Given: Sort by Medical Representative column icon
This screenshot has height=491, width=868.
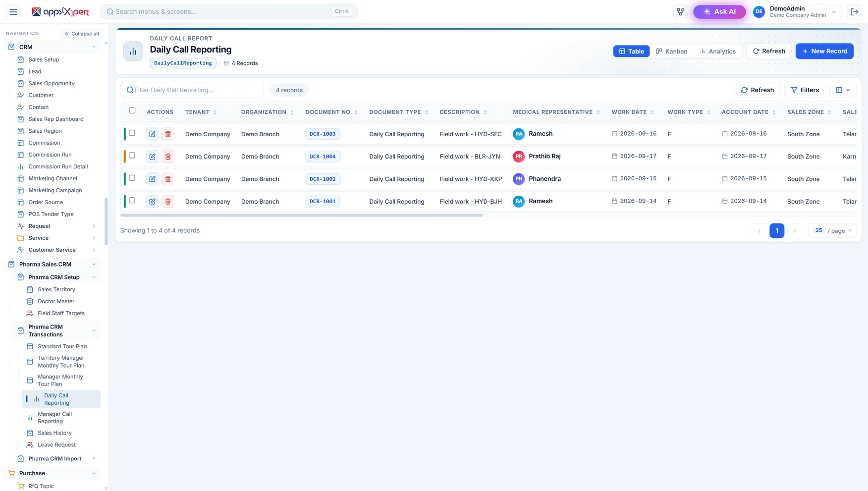Looking at the screenshot, I should click(x=598, y=112).
